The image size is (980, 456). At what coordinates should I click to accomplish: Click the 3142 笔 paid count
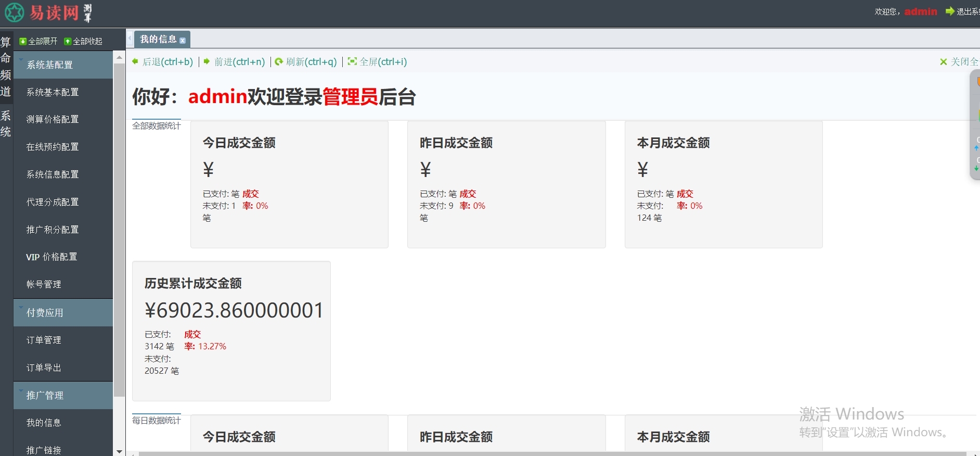point(159,346)
